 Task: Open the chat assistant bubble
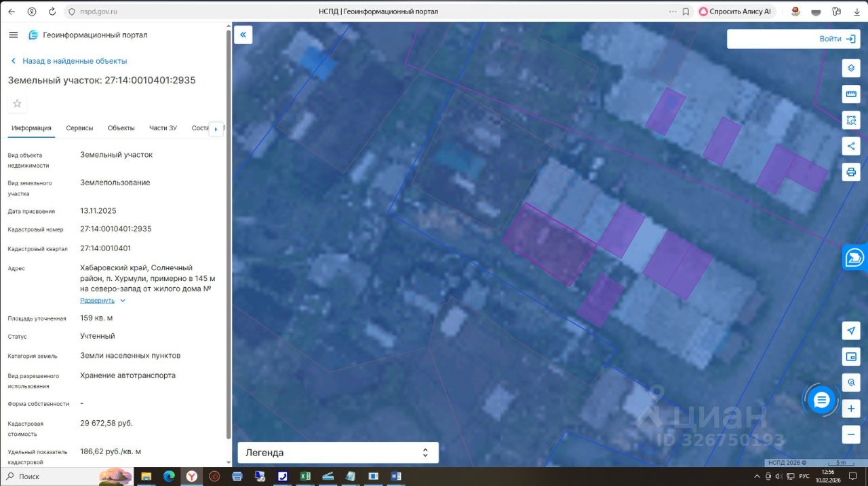[x=821, y=400]
